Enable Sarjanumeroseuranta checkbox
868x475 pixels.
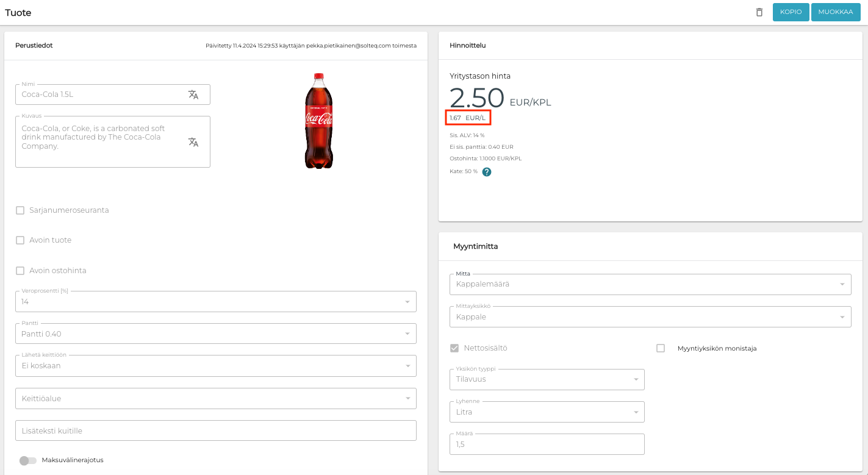click(x=20, y=210)
